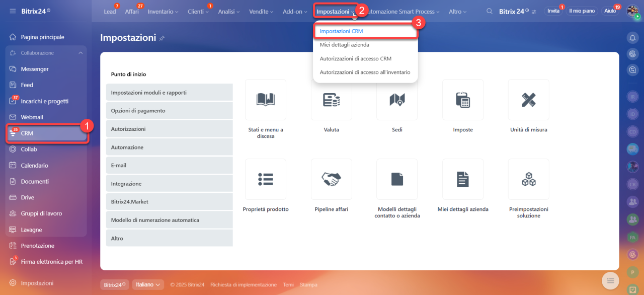Open CRM in the left sidebar

click(x=46, y=133)
